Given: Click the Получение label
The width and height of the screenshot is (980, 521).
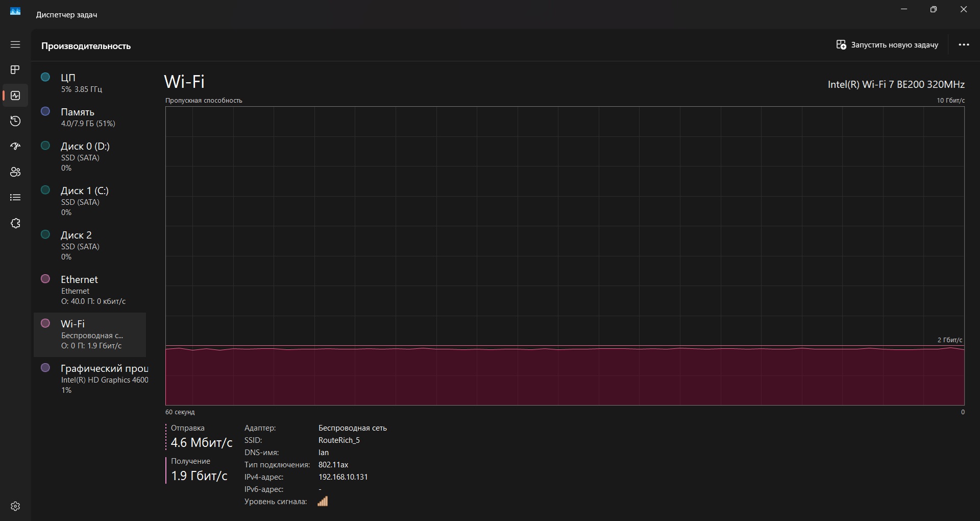Looking at the screenshot, I should click(x=190, y=461).
